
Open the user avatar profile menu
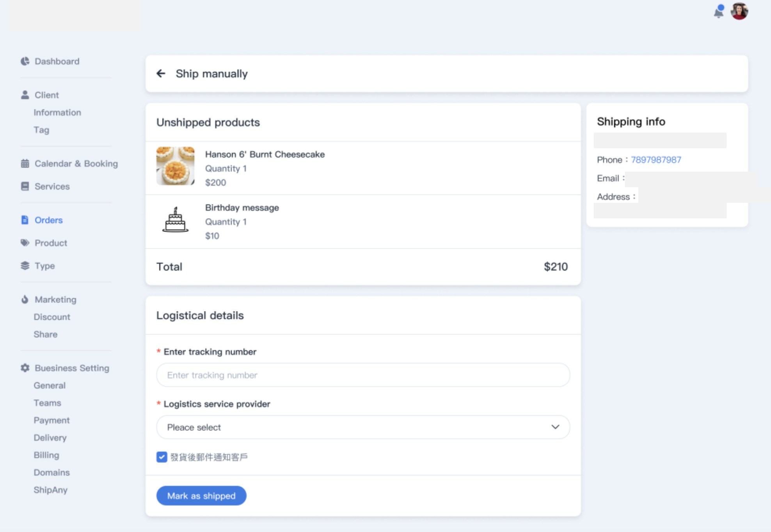pyautogui.click(x=739, y=11)
